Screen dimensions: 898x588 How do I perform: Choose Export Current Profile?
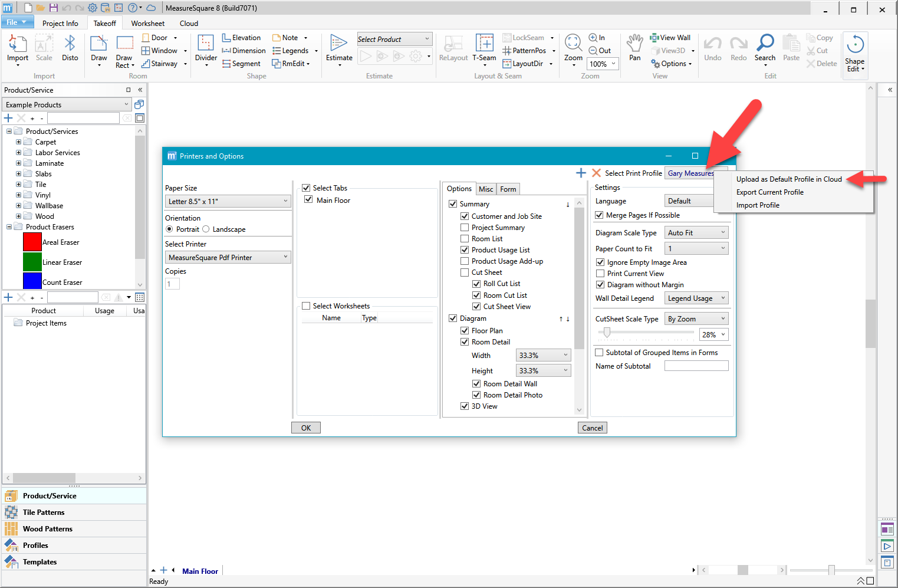click(770, 192)
